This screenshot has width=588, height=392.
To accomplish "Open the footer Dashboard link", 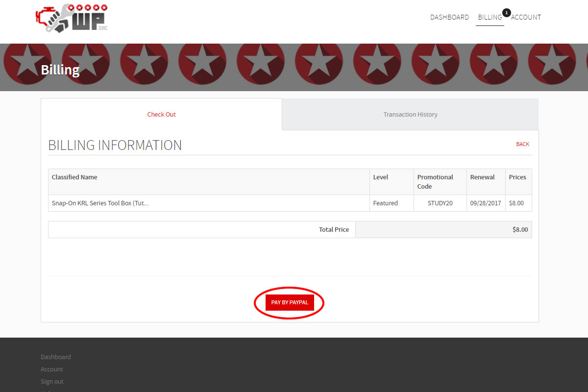I will (56, 357).
